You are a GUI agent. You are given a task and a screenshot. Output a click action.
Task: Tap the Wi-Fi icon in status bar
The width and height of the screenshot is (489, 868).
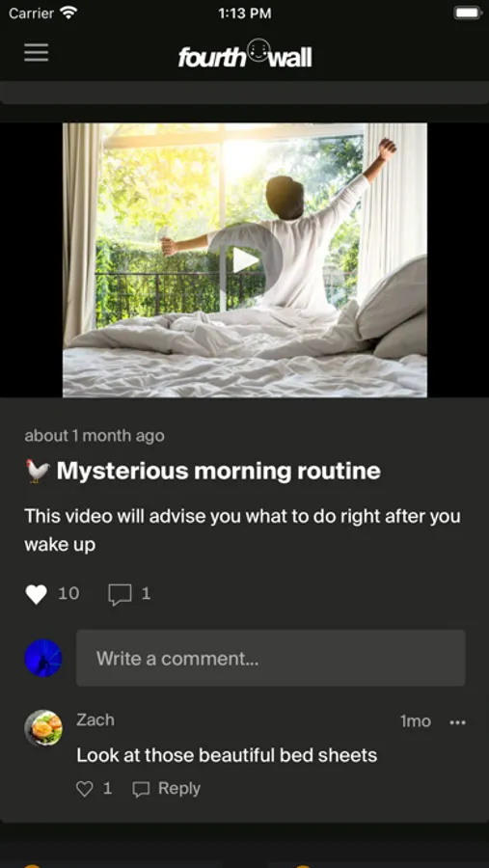[68, 14]
